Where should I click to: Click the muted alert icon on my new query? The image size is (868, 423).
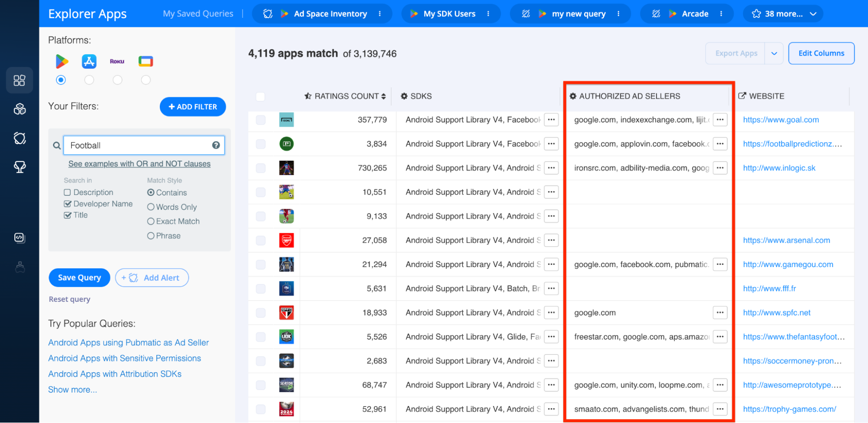526,14
